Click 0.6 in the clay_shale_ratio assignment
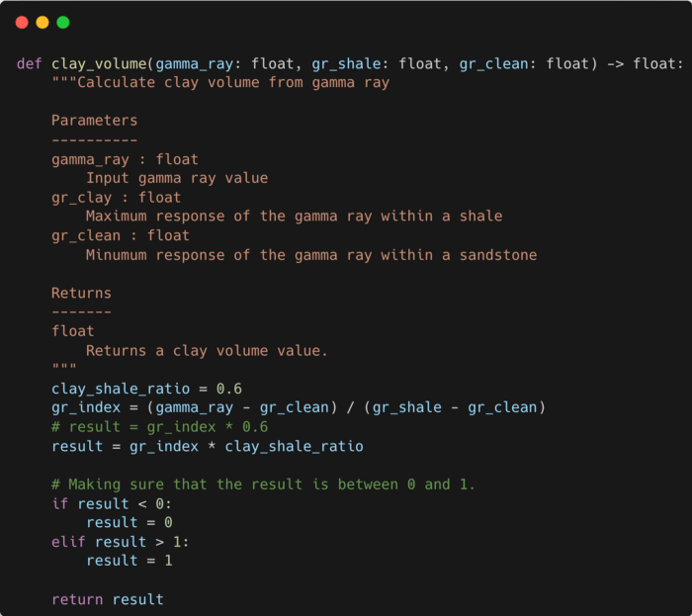 tap(229, 389)
